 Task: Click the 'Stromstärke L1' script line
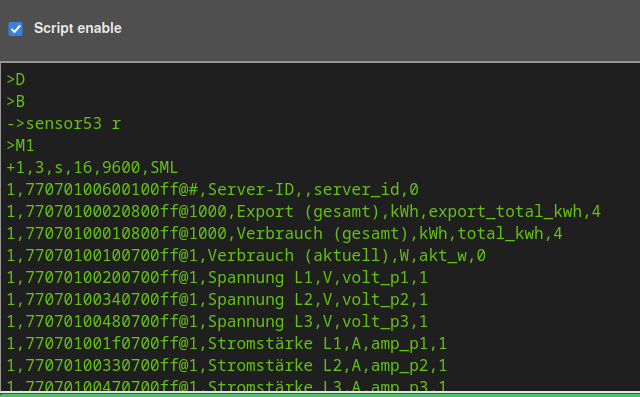pos(227,344)
